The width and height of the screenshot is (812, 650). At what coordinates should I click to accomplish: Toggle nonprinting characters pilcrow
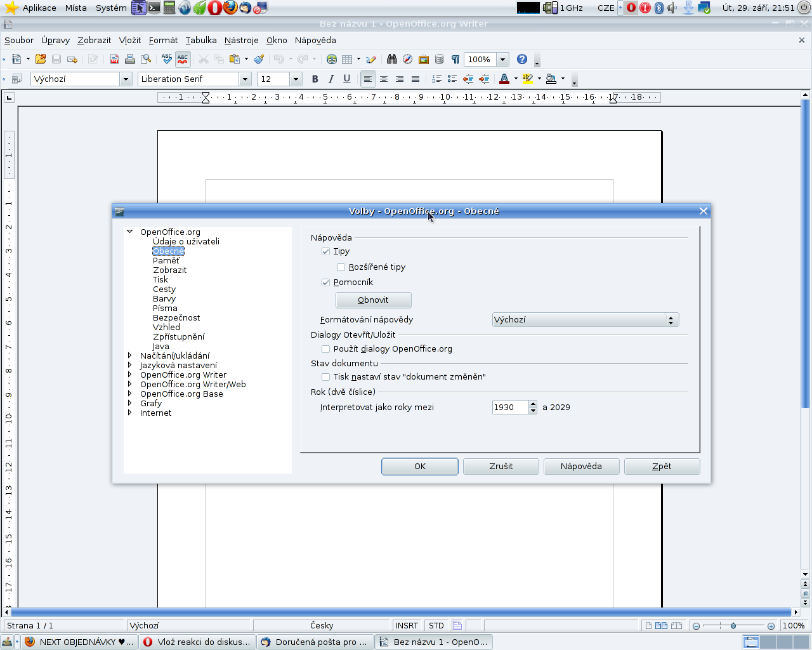[x=455, y=59]
